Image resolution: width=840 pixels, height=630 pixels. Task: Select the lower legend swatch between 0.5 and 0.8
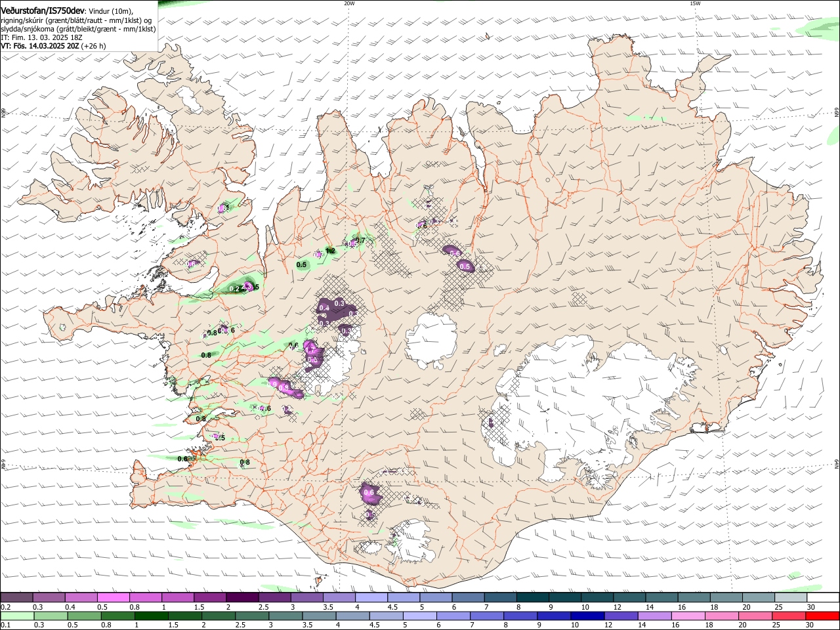pyautogui.click(x=84, y=616)
